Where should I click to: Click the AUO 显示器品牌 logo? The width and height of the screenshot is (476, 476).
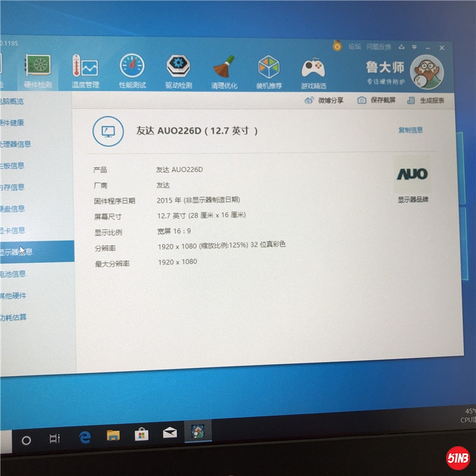coord(412,174)
